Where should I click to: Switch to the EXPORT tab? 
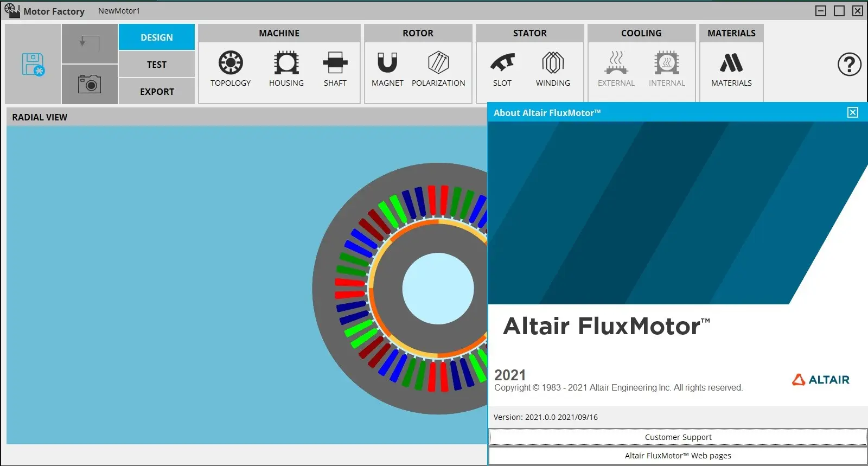[x=157, y=92]
